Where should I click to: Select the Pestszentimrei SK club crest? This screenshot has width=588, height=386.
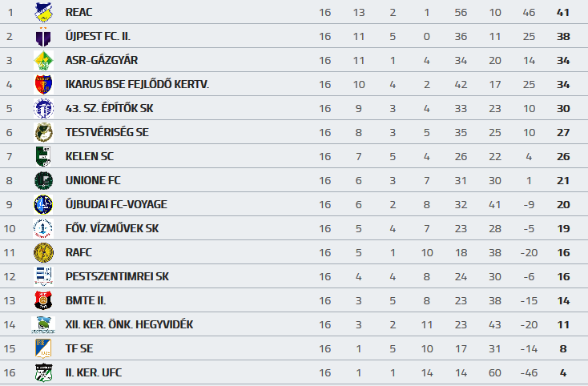pos(42,276)
